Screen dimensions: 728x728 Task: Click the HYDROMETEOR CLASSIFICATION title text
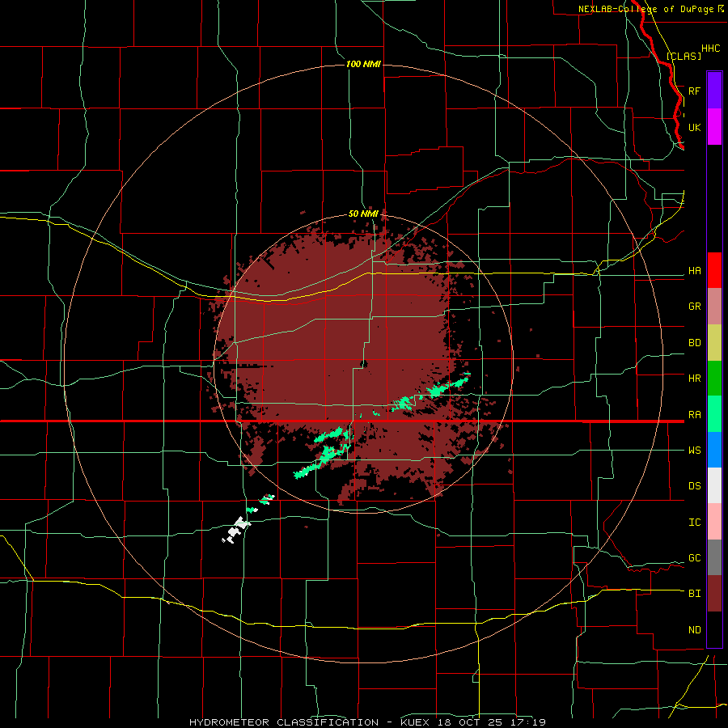click(284, 722)
